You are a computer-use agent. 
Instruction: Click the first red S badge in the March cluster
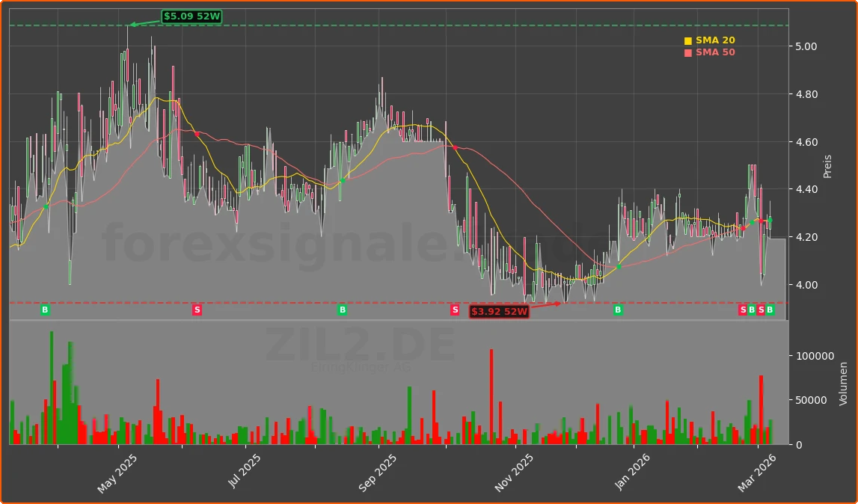(741, 309)
